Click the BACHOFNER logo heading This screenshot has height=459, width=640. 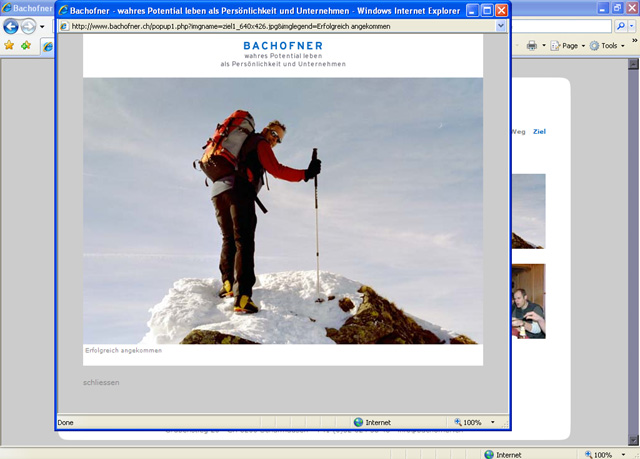point(283,46)
